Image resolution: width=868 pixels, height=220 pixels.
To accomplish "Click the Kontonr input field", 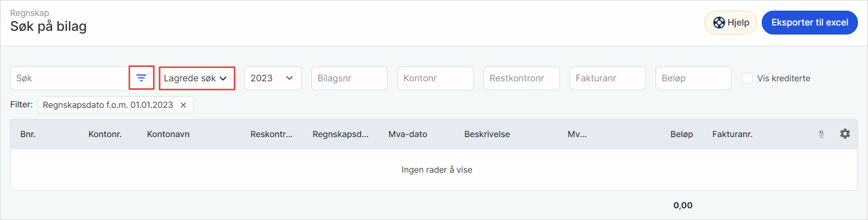I will 435,78.
